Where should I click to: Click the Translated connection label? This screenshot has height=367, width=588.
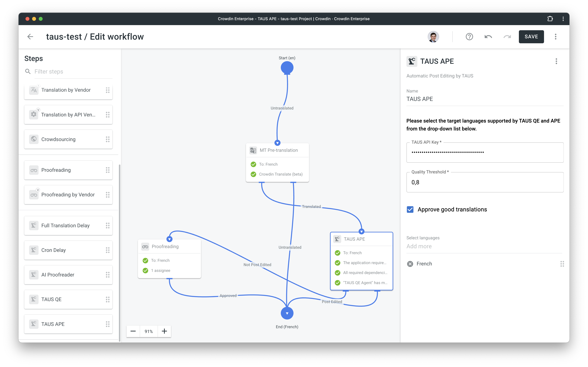click(x=311, y=207)
